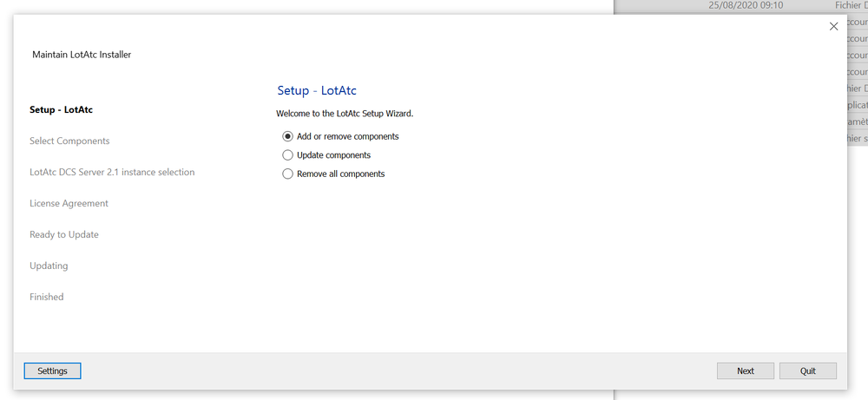The width and height of the screenshot is (868, 400).
Task: Click the blue Setup - LotAtc heading
Action: click(x=317, y=91)
